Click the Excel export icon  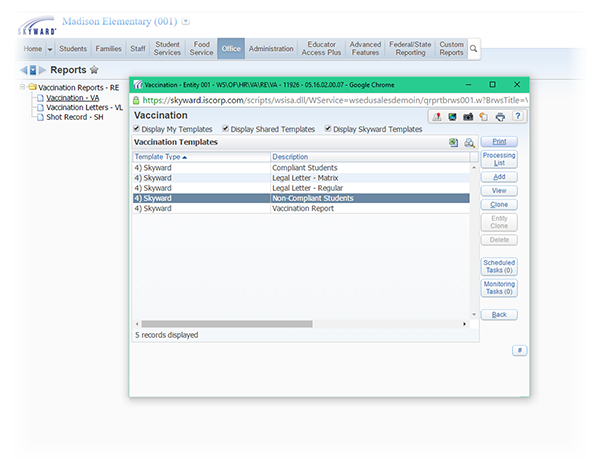pyautogui.click(x=453, y=143)
